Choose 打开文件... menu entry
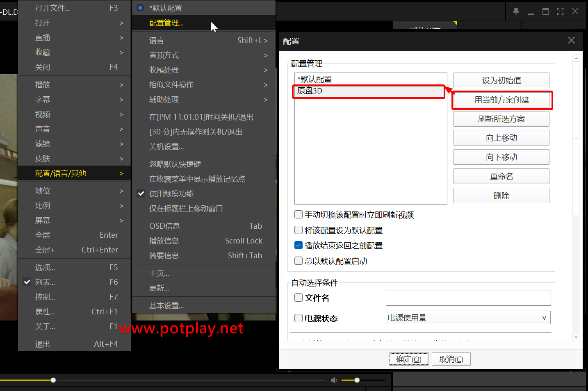This screenshot has width=588, height=391. [75, 8]
